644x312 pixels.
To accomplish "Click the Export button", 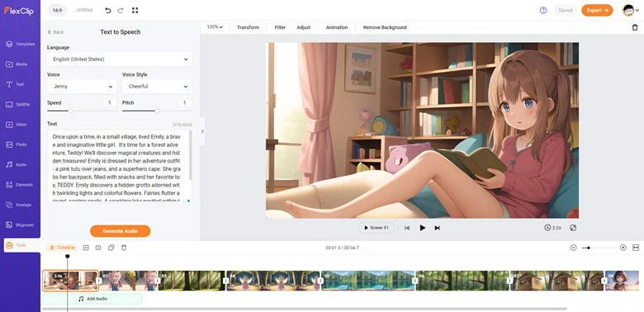I will [x=597, y=10].
